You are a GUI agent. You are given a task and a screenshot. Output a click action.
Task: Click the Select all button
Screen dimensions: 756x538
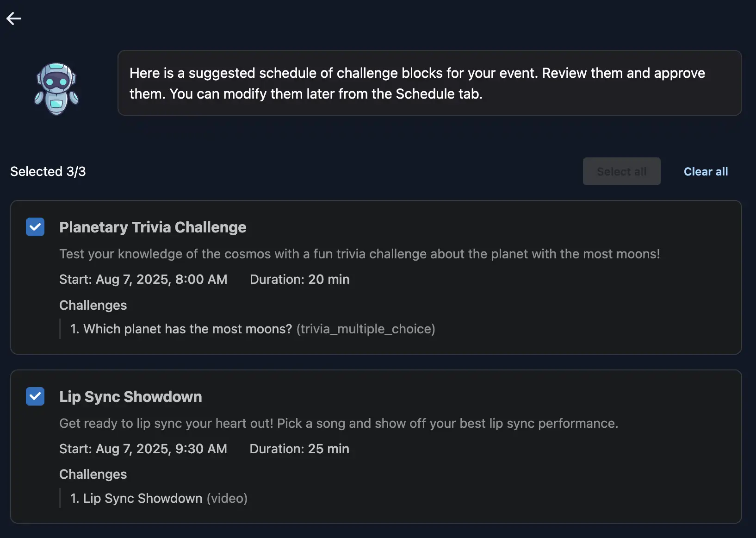pos(621,171)
